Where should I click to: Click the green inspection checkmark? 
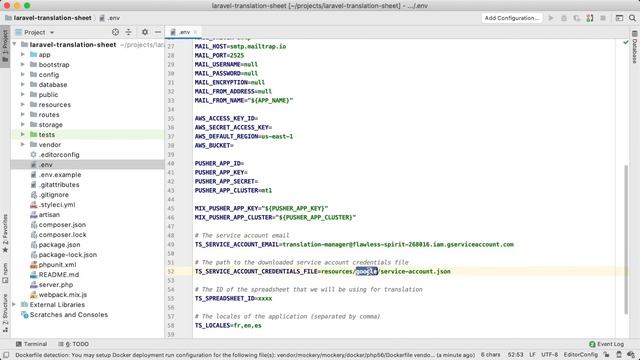(626, 42)
